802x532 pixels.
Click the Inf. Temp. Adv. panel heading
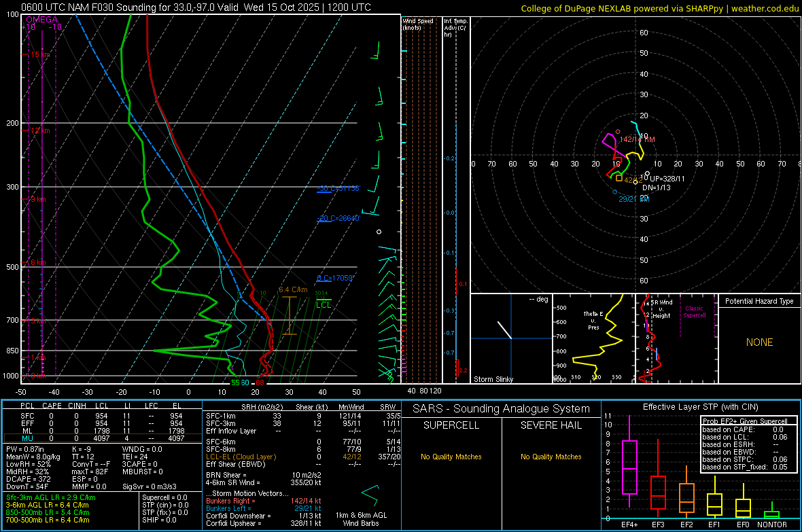[x=455, y=28]
